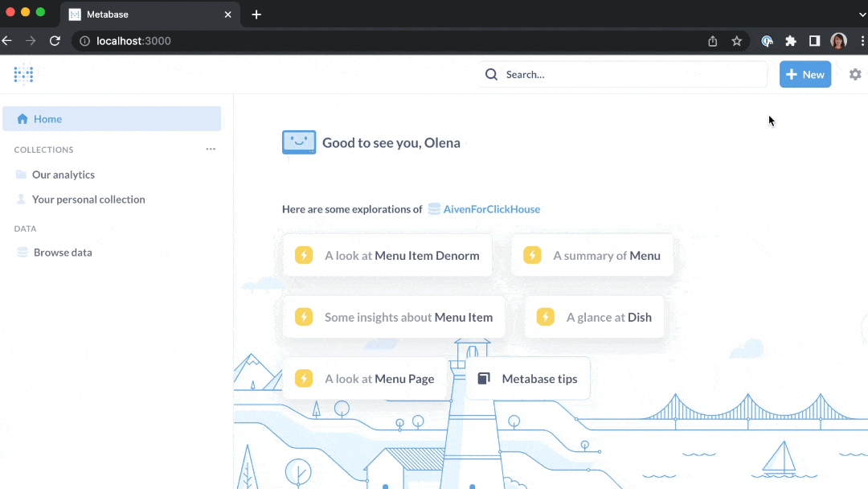Click the search magnifier icon
This screenshot has height=489, width=868.
click(491, 74)
